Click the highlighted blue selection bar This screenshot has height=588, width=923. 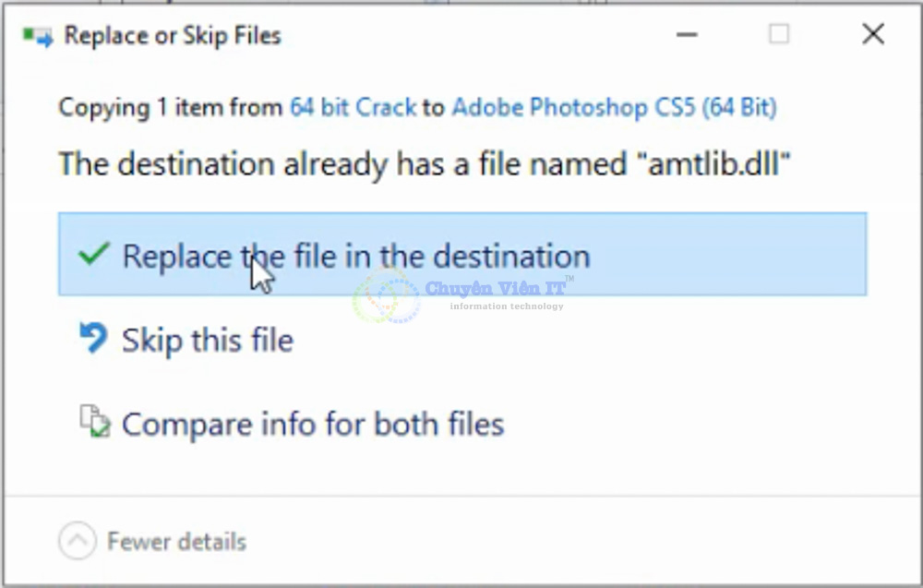pyautogui.click(x=461, y=256)
